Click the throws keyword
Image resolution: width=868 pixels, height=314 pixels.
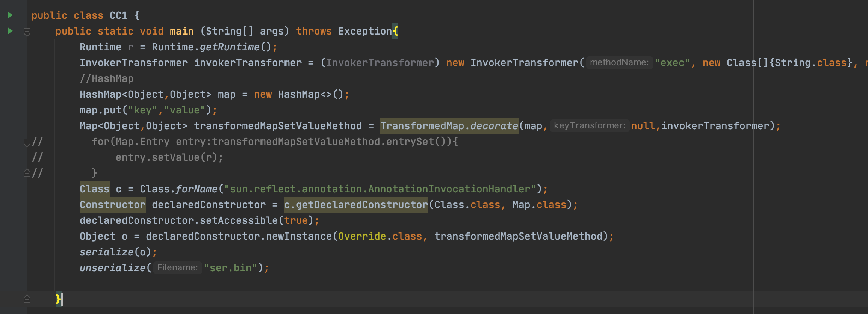tap(314, 31)
